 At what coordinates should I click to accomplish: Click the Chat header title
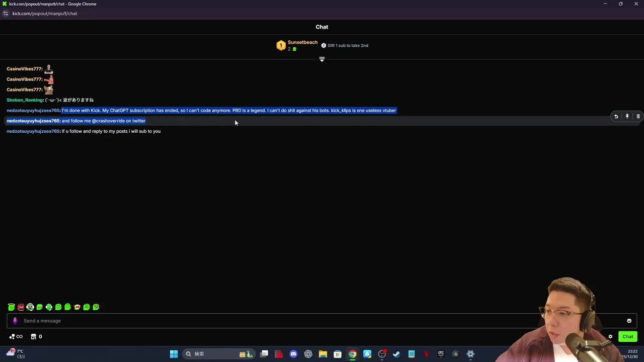(322, 27)
